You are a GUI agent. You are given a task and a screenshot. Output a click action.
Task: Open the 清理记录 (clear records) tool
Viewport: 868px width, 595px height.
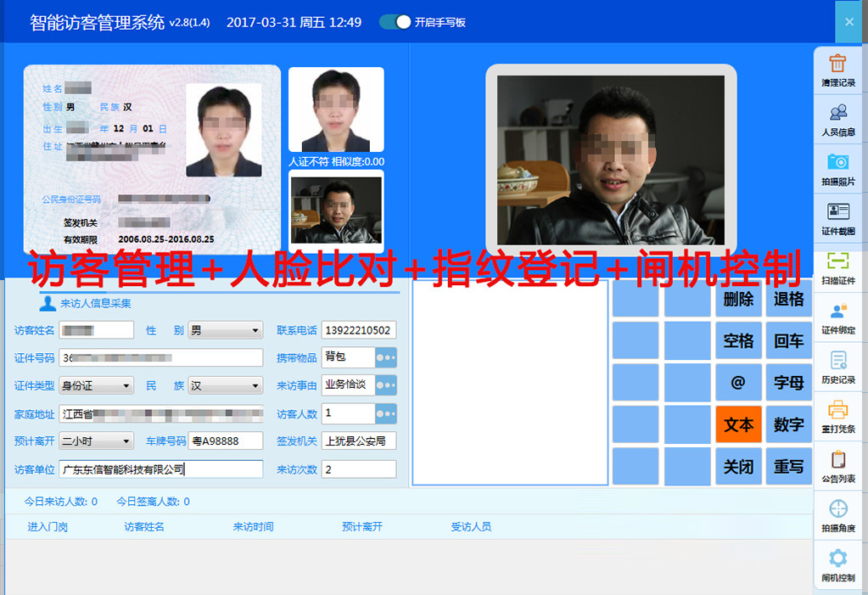837,72
